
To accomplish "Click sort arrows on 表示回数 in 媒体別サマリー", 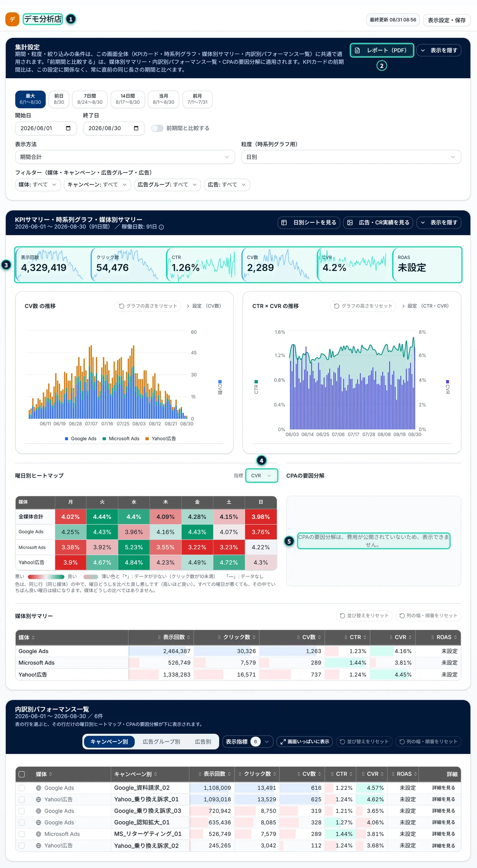I will tap(189, 637).
